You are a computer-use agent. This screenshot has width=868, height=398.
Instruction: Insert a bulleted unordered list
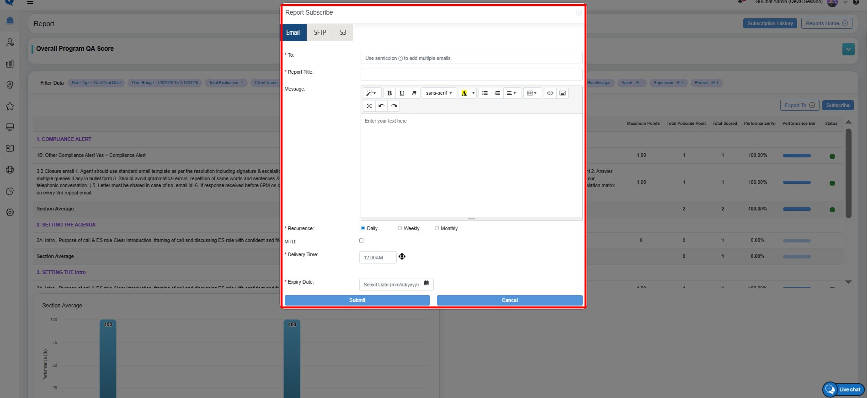click(485, 93)
